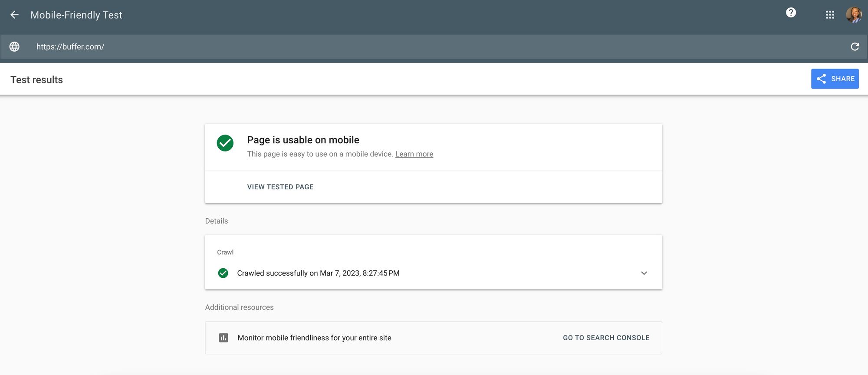The height and width of the screenshot is (375, 868).
Task: Click the green check next to Page is usable
Action: [x=225, y=143]
